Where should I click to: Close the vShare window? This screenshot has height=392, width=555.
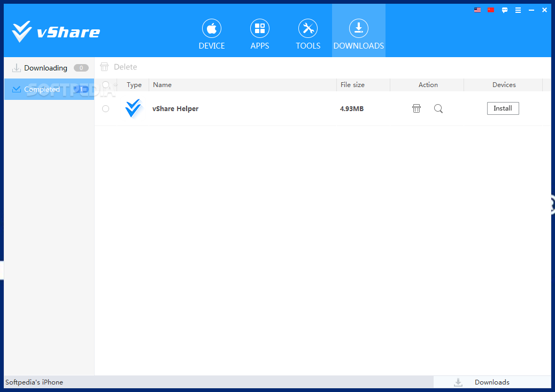544,10
